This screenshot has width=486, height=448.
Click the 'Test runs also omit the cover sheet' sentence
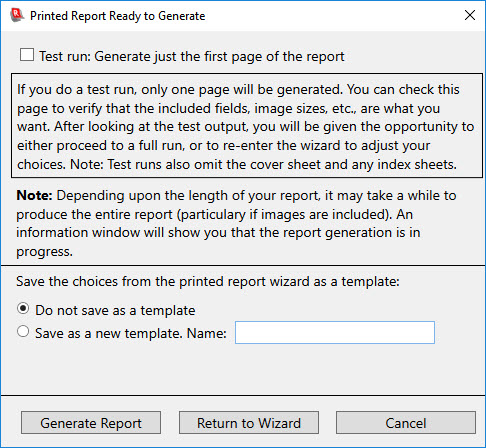(x=282, y=165)
